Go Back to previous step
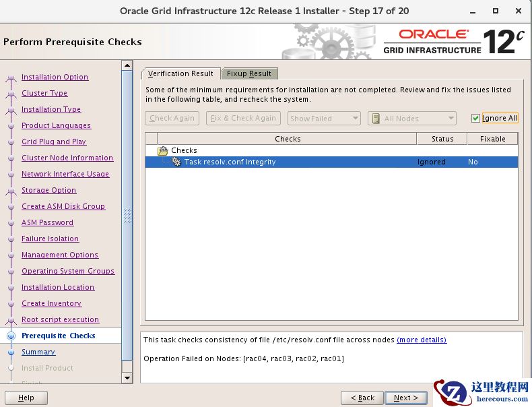Image resolution: width=532 pixels, height=407 pixels. (362, 398)
